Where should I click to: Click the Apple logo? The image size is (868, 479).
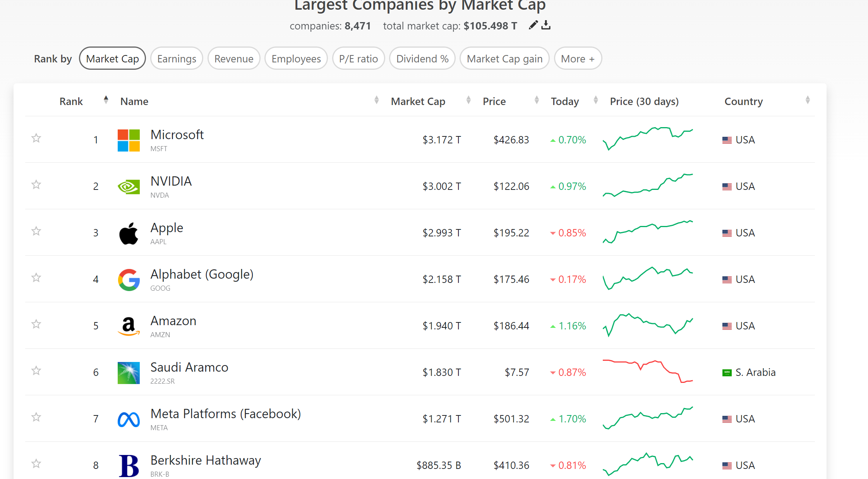pos(129,233)
